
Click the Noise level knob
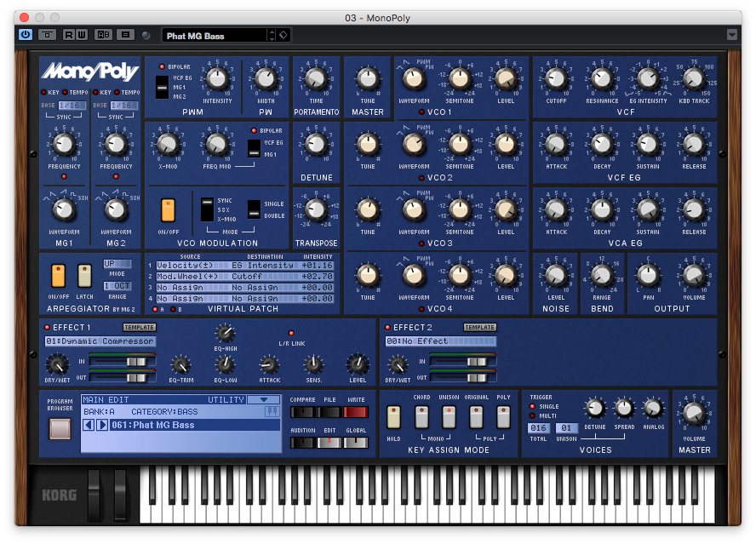pyautogui.click(x=556, y=275)
